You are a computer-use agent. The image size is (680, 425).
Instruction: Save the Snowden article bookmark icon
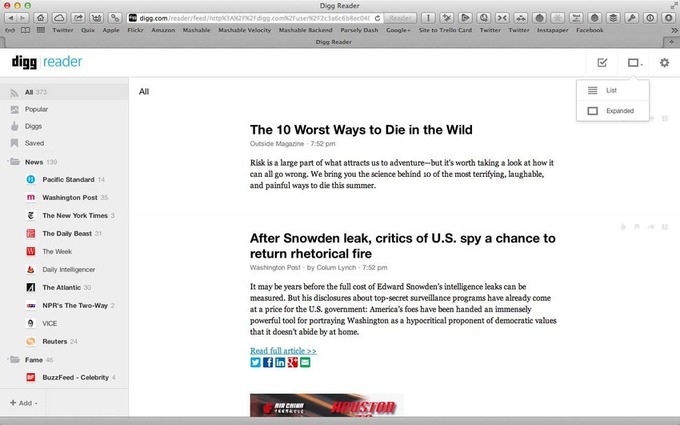point(637,227)
